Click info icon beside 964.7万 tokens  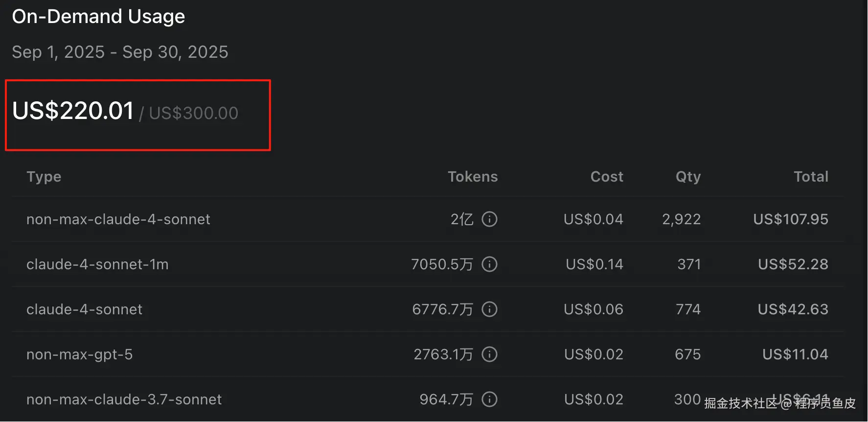[489, 399]
